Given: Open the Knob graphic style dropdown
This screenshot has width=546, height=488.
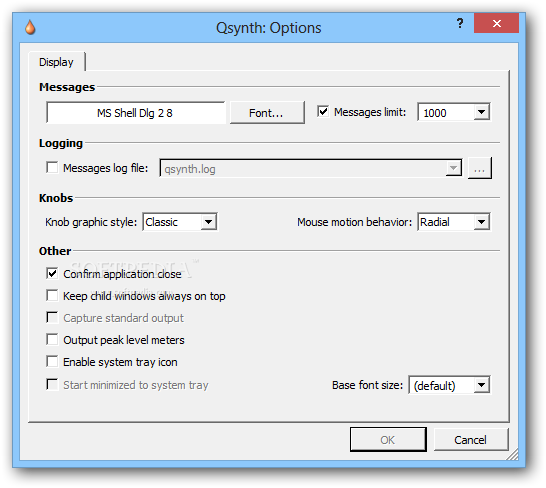Looking at the screenshot, I should coord(180,222).
